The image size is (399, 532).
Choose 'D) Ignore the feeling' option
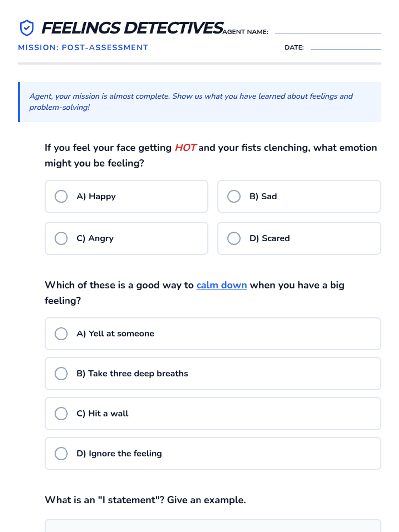pos(61,454)
